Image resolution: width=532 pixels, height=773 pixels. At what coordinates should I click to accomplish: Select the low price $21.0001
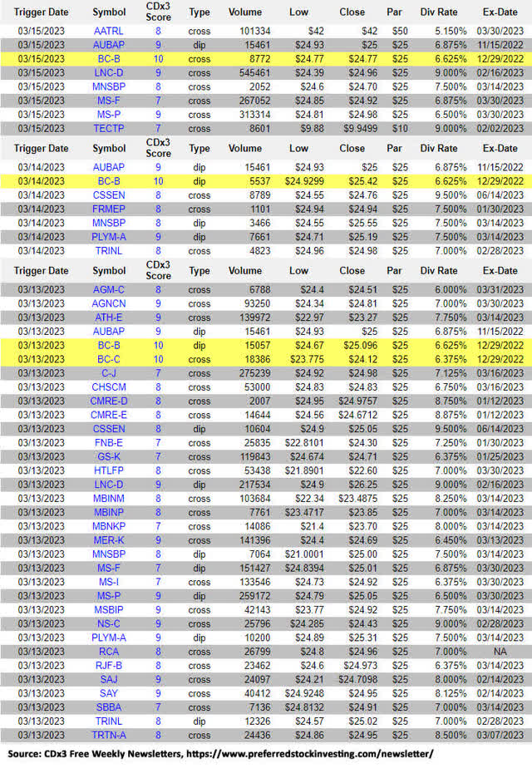(x=304, y=554)
